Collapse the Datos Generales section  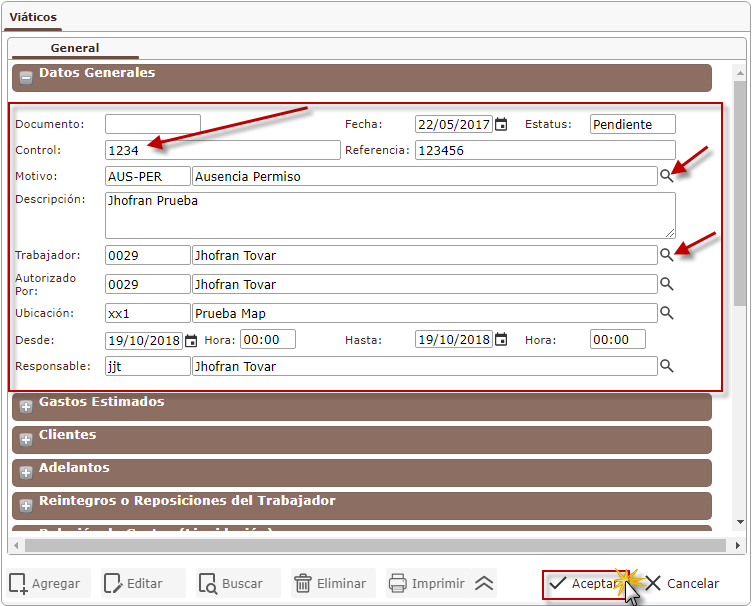point(26,75)
